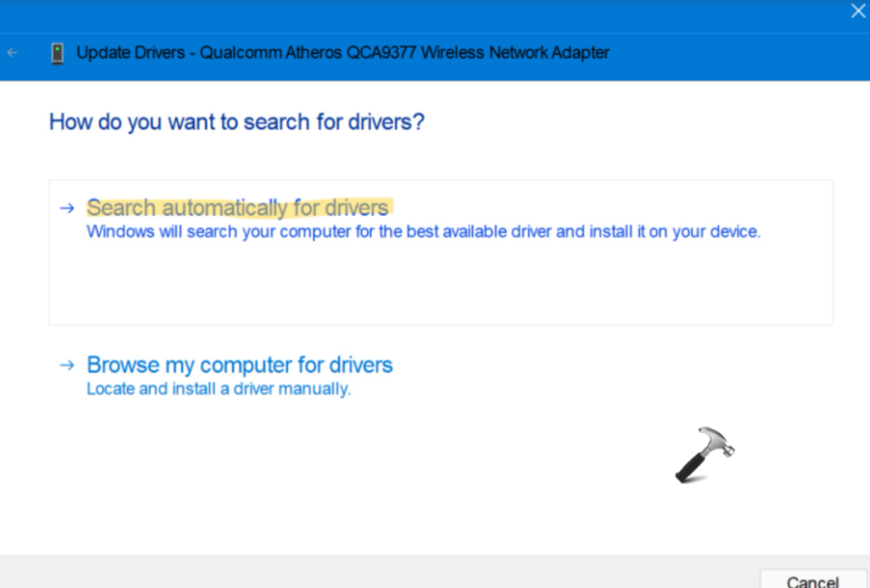This screenshot has width=870, height=588.
Task: Select Browse my computer for drivers
Action: tap(240, 366)
